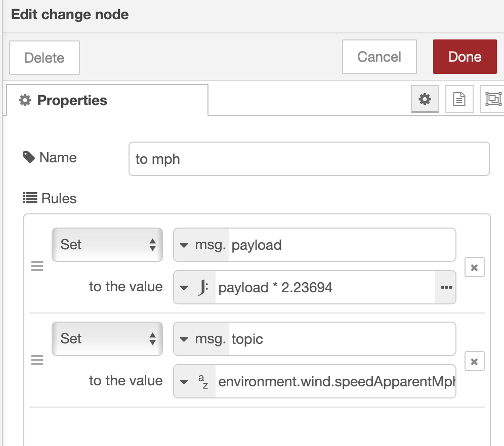Screen dimensions: 504x446
Task: Open node description document icon
Action: click(x=459, y=100)
